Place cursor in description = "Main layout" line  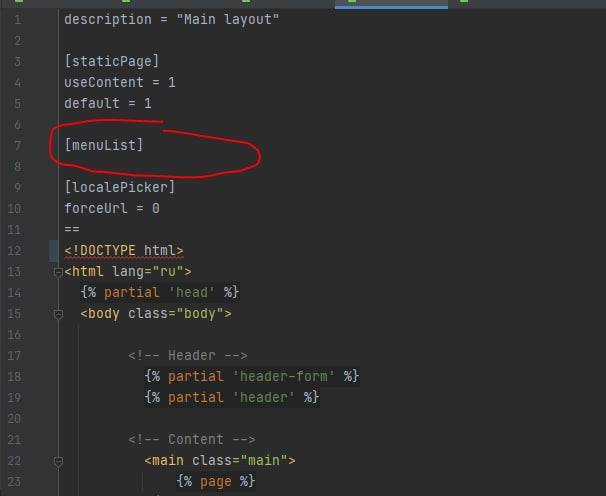(x=172, y=19)
